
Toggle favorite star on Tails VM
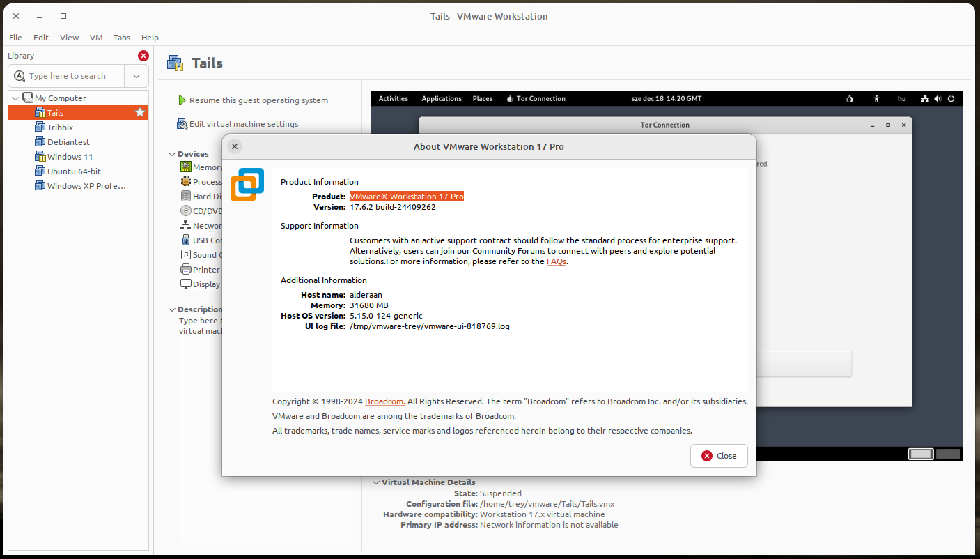click(140, 112)
